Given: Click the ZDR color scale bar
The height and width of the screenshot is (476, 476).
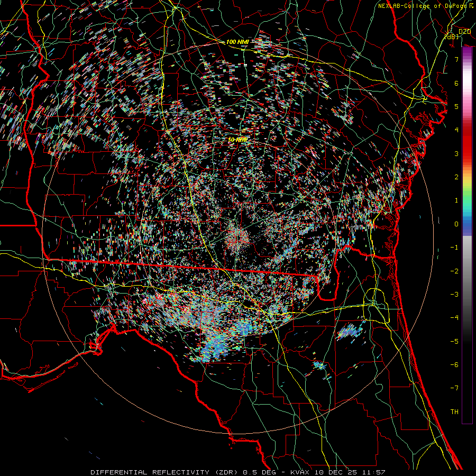Looking at the screenshot, I should click(467, 235).
